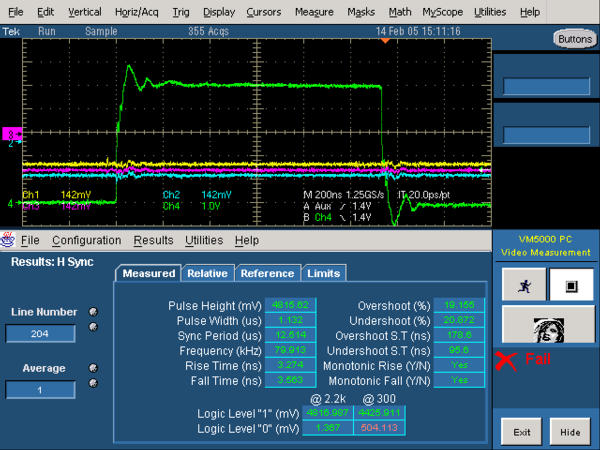The height and width of the screenshot is (450, 600).
Task: Open the Results menu
Action: point(153,240)
